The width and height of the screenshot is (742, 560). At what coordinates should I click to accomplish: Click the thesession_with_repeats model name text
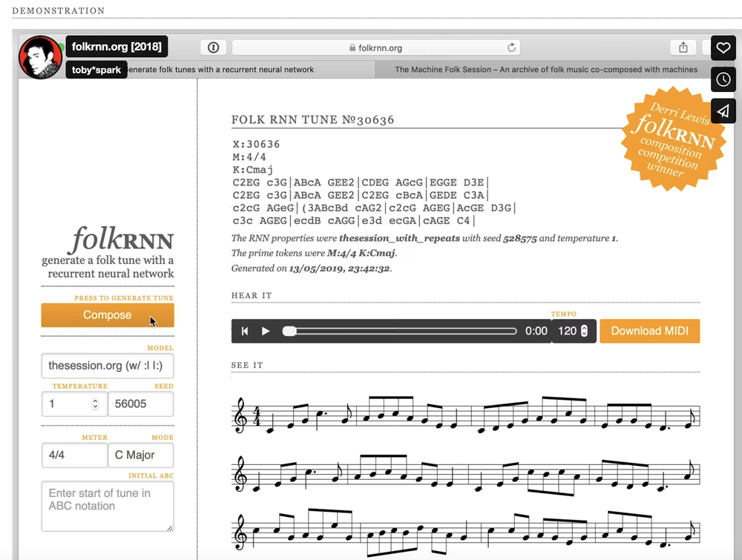pos(399,238)
